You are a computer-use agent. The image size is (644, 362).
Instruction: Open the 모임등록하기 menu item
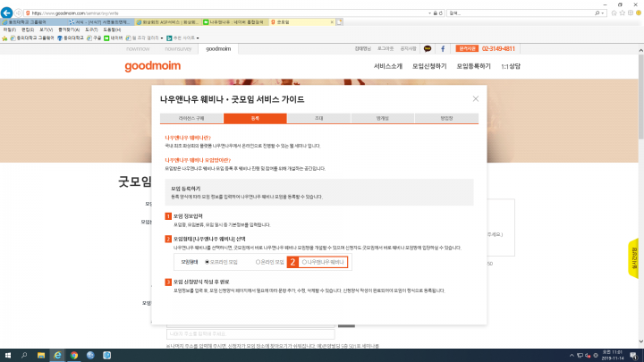point(473,66)
